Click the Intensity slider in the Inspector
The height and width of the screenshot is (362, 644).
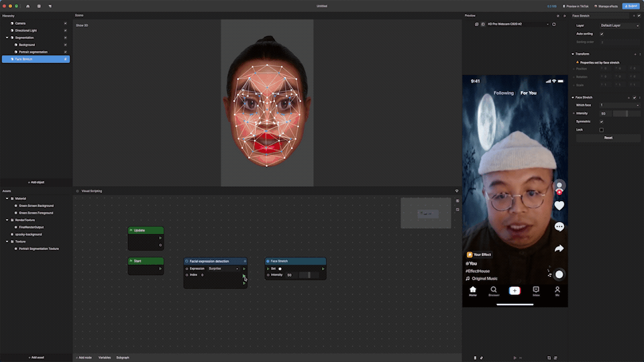point(626,113)
